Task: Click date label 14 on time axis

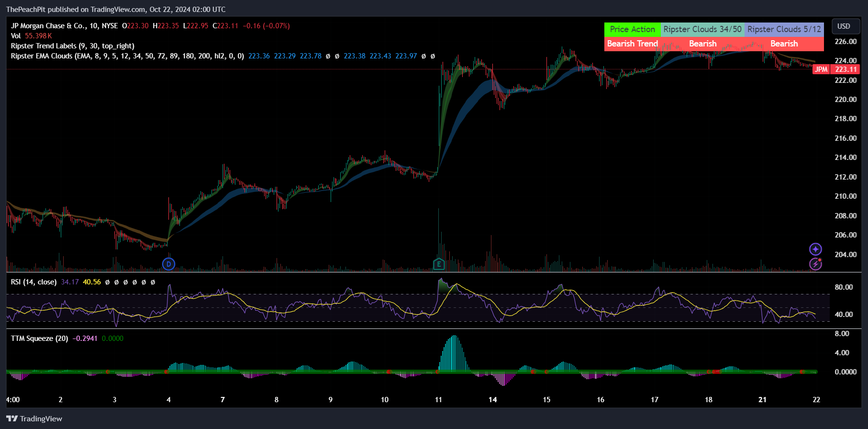Action: [493, 400]
